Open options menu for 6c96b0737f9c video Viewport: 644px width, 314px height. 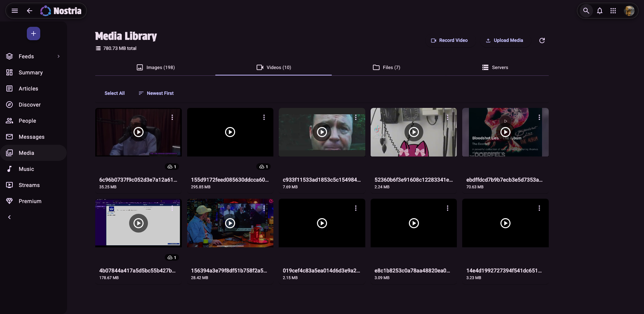tap(172, 117)
